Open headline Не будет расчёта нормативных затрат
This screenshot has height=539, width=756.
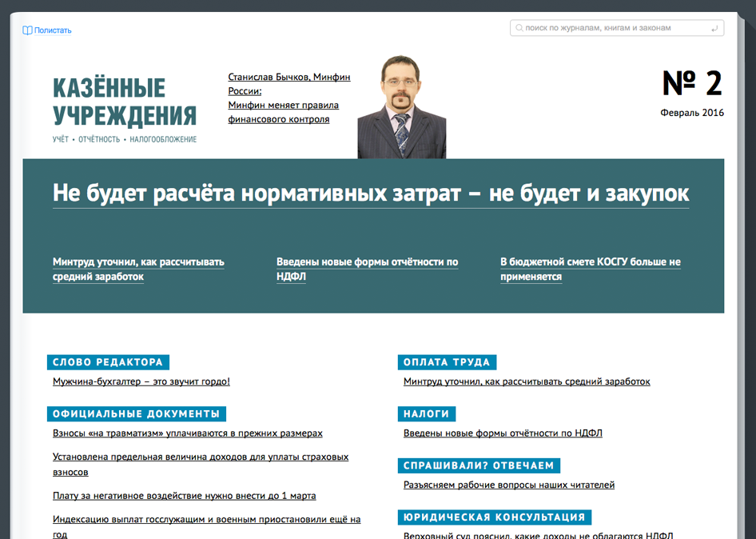click(370, 193)
